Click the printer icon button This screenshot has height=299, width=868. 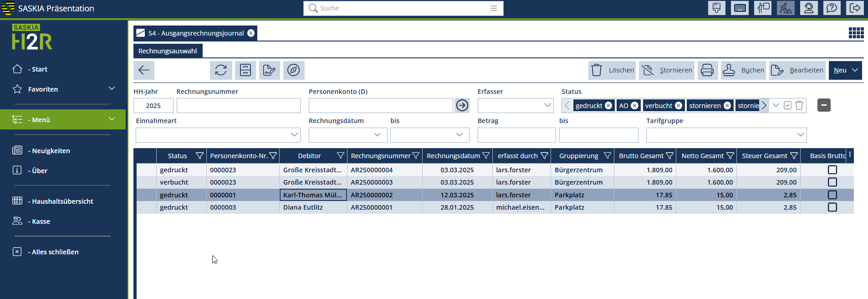point(707,70)
